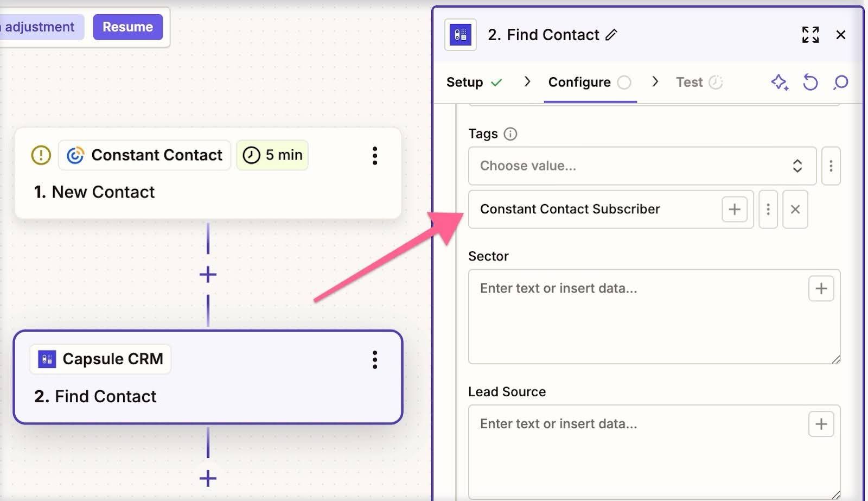Click the 5 min clock icon on the trigger
The height and width of the screenshot is (501, 868).
click(251, 155)
